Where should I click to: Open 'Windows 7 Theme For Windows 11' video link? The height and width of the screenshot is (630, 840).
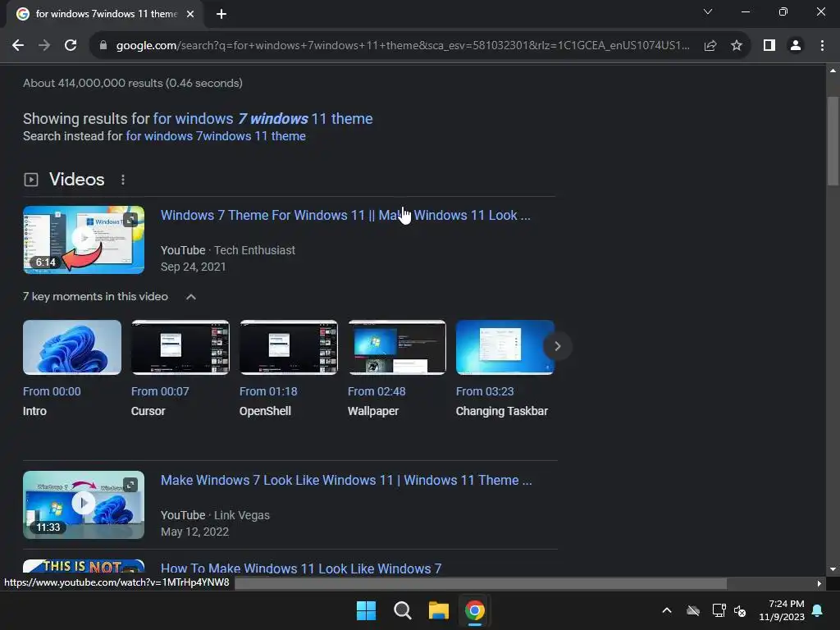[345, 216]
